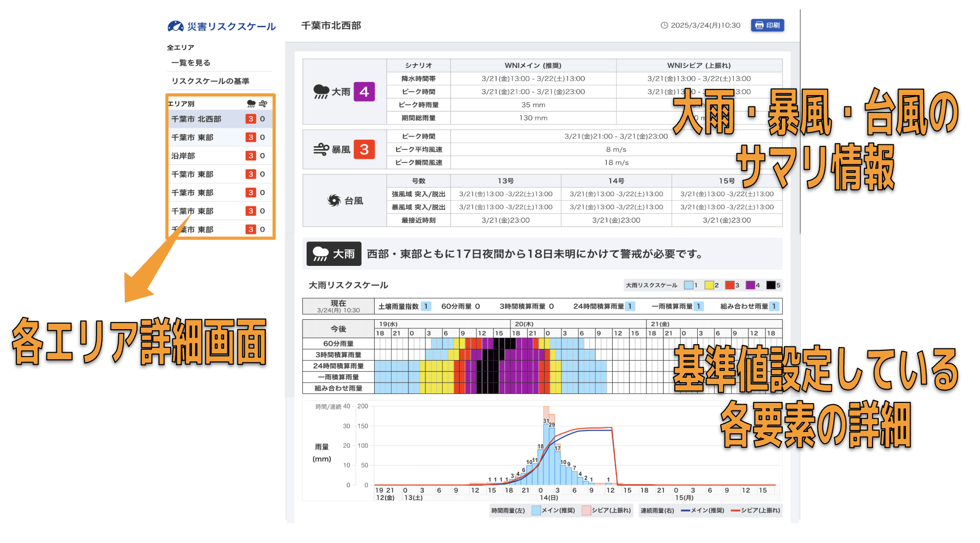Viewport: 980px width, 543px height.
Task: Select 沿岸部 area in the list
Action: tap(183, 156)
